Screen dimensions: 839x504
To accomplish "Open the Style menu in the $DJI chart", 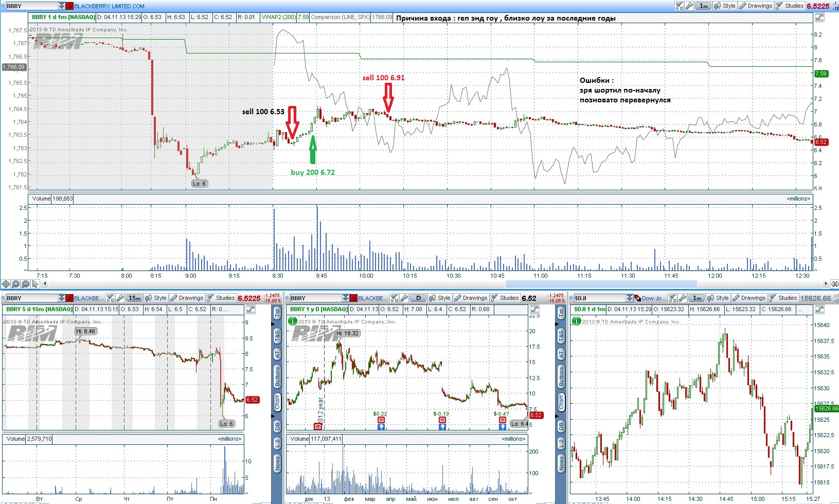I will pos(718,298).
